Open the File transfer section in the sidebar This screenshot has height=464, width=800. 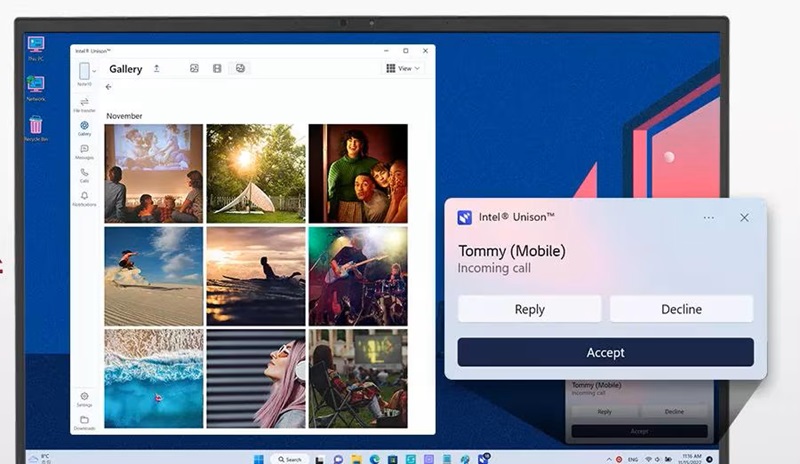click(x=84, y=105)
